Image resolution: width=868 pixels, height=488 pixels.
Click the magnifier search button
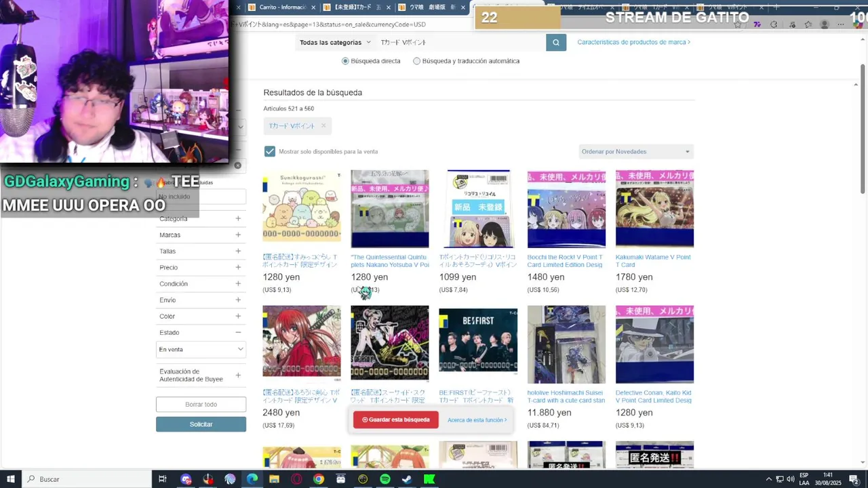pyautogui.click(x=556, y=42)
